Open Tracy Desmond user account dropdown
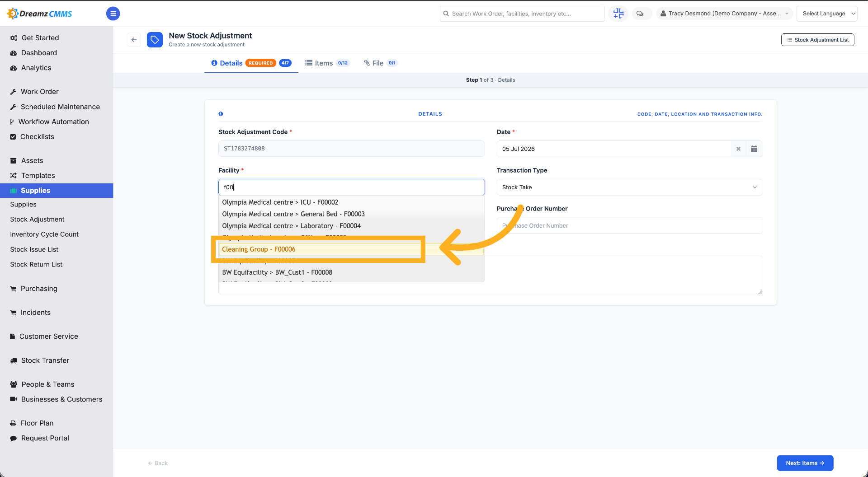Image resolution: width=868 pixels, height=477 pixels. (724, 14)
